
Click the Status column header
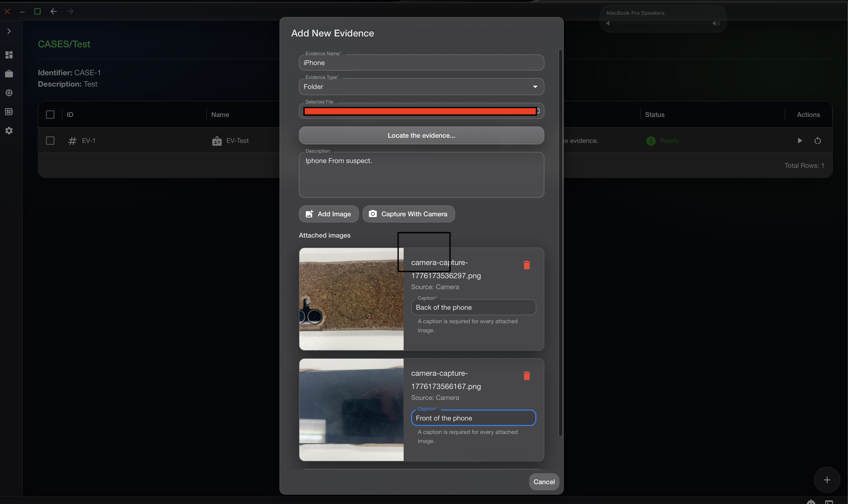pos(654,115)
